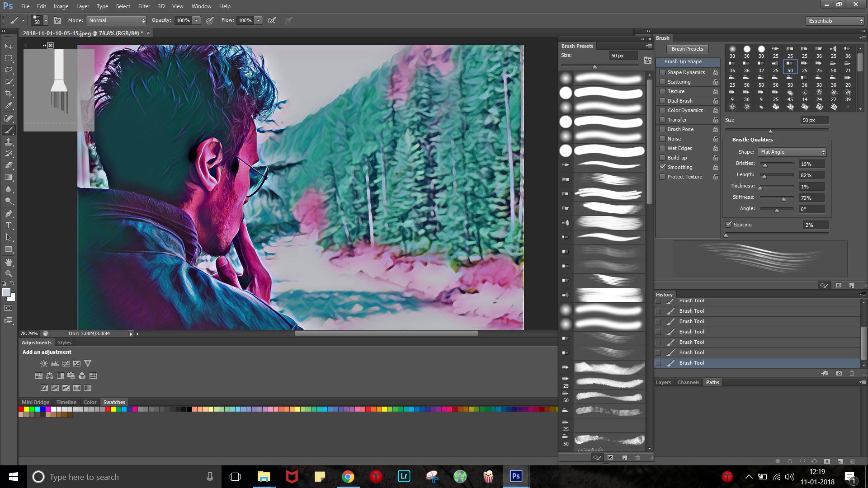Select the History Brush tool
868x488 pixels.
tap(9, 154)
